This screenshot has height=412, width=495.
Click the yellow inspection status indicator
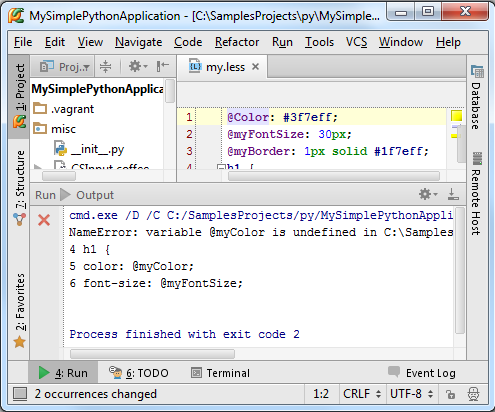point(457,116)
